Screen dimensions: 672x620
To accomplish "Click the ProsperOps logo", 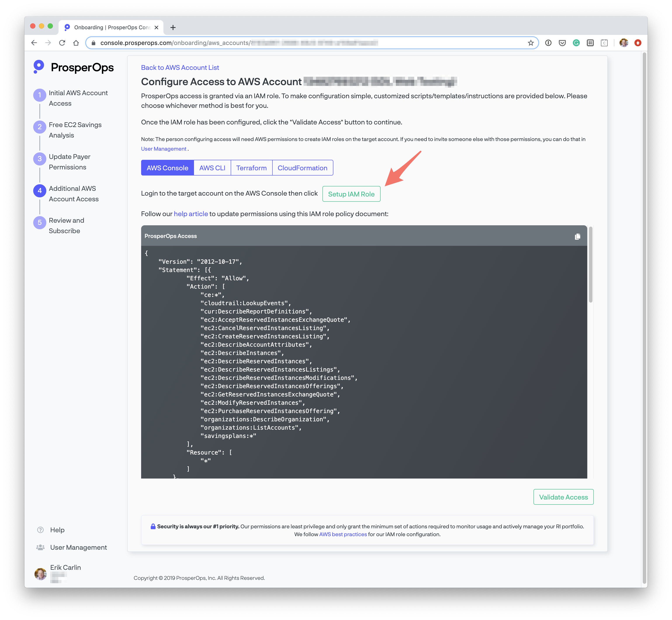I will 73,67.
